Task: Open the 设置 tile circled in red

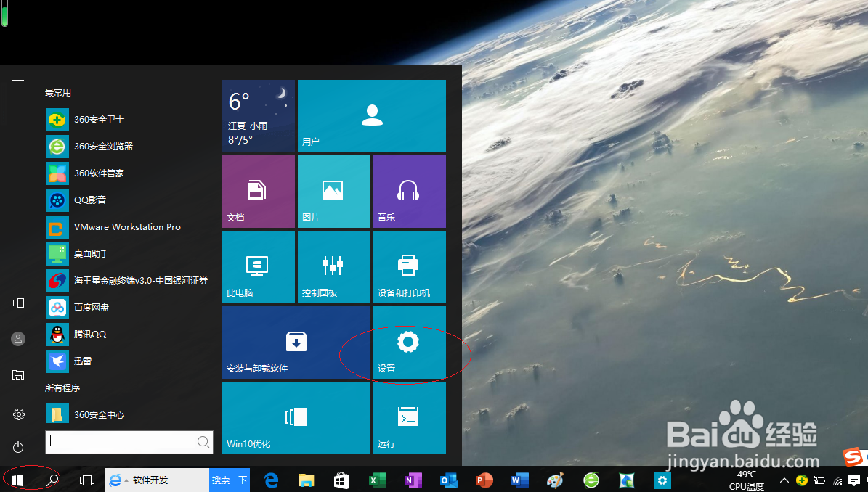Action: point(407,343)
